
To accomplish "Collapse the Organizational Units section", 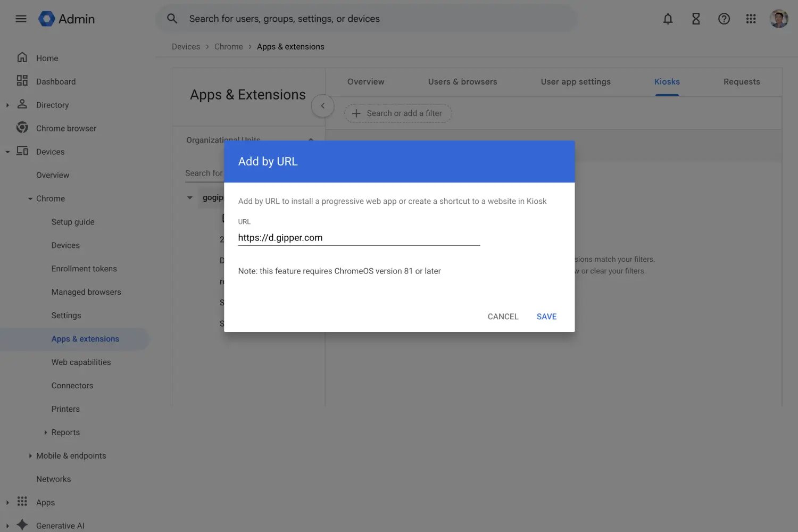I will 311,139.
